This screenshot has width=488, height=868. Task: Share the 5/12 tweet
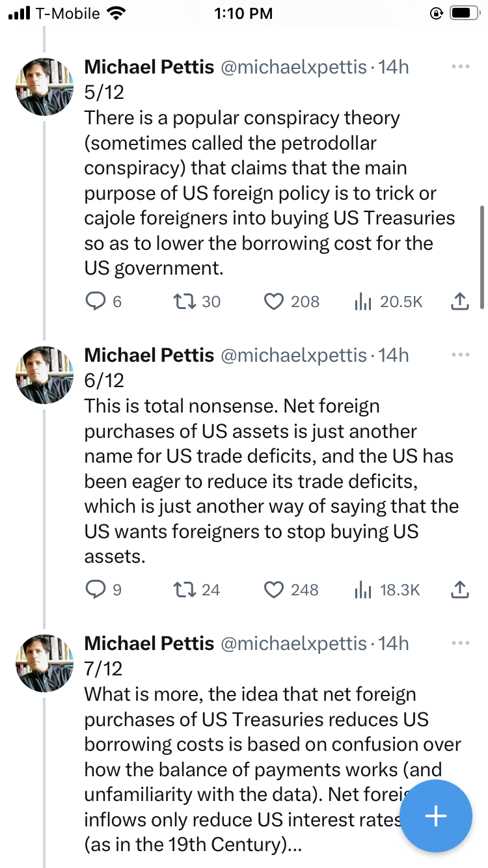coord(459,301)
